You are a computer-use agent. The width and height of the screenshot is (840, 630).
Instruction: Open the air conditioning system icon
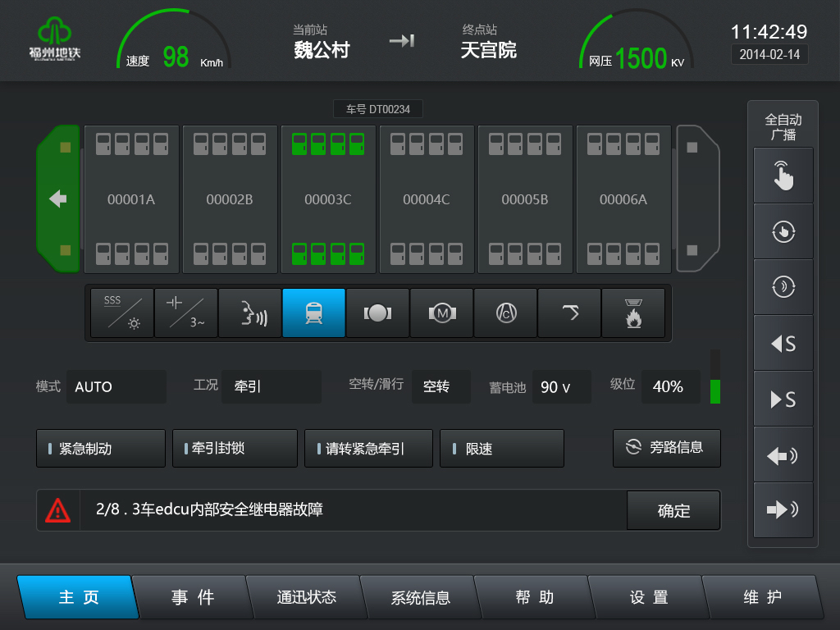[505, 313]
